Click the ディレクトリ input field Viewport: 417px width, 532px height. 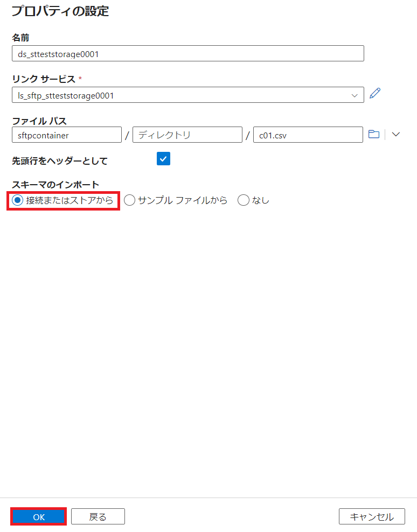click(187, 135)
